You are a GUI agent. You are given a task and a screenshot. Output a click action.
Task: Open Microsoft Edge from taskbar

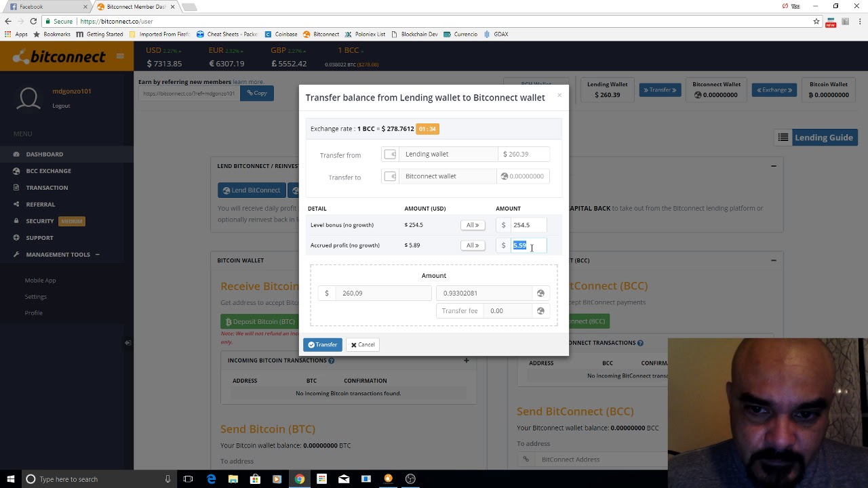pyautogui.click(x=211, y=479)
